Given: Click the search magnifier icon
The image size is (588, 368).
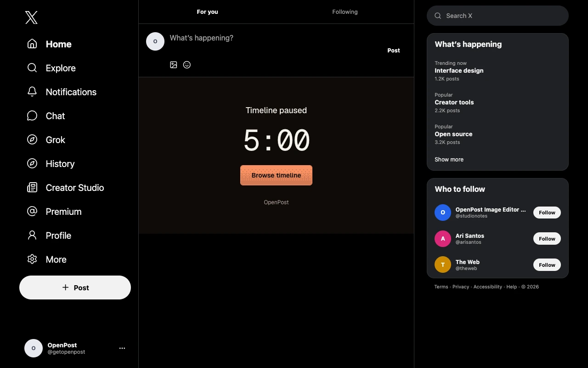Looking at the screenshot, I should pyautogui.click(x=438, y=16).
